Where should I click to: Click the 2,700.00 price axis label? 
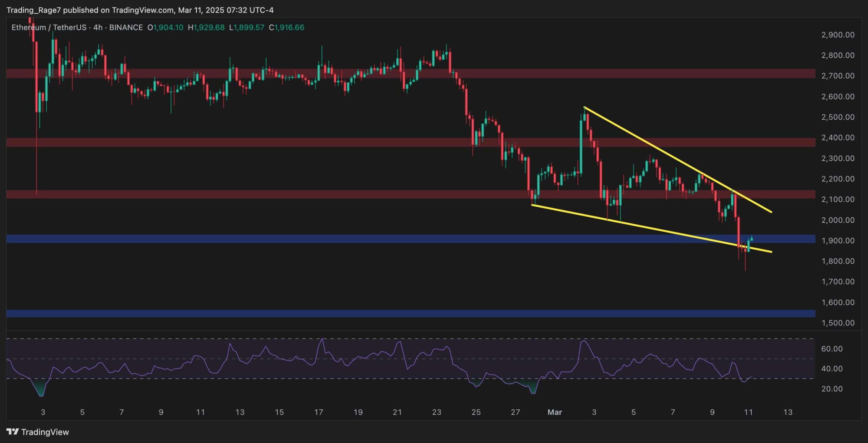pos(838,76)
